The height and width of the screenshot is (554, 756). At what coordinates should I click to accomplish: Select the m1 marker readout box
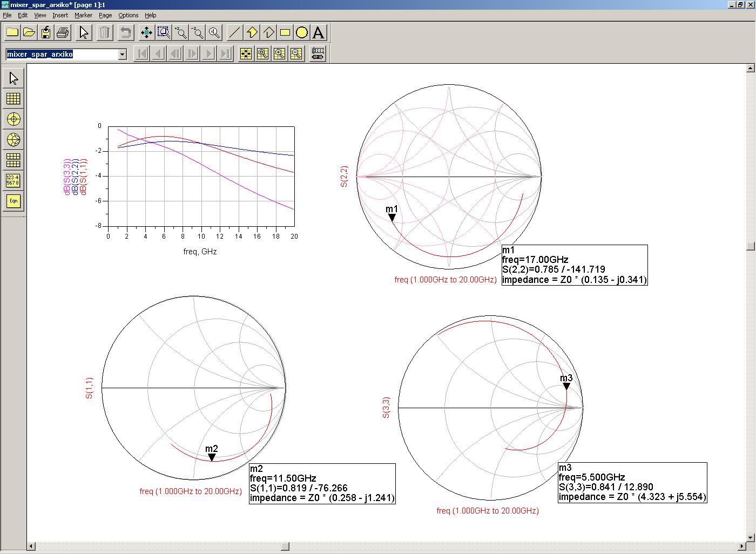575,265
